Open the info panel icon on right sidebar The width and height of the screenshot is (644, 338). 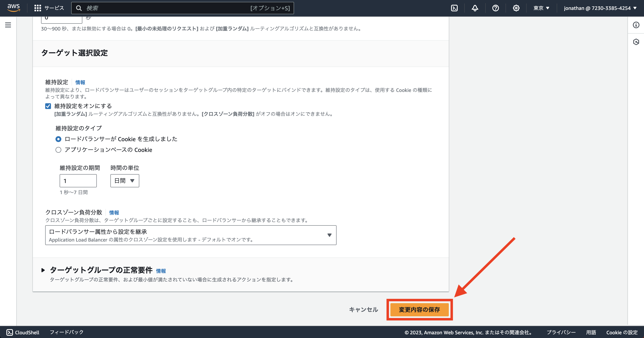click(636, 25)
